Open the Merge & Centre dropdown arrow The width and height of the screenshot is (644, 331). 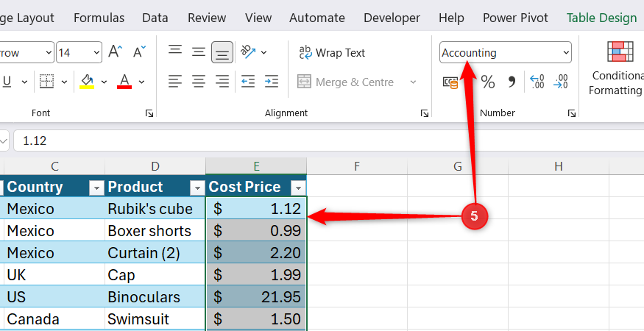point(413,82)
